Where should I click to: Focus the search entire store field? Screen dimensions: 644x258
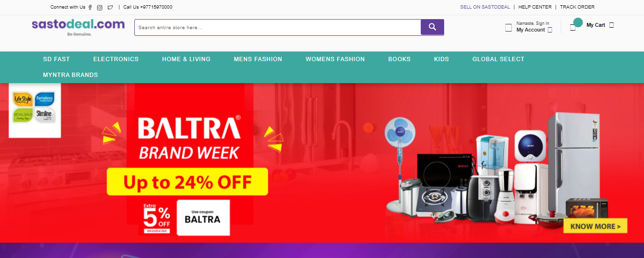click(x=278, y=27)
